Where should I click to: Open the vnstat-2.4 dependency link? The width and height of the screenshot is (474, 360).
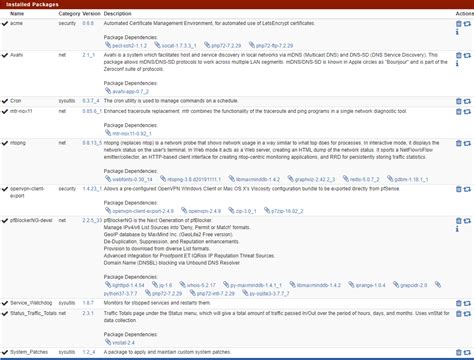click(120, 343)
